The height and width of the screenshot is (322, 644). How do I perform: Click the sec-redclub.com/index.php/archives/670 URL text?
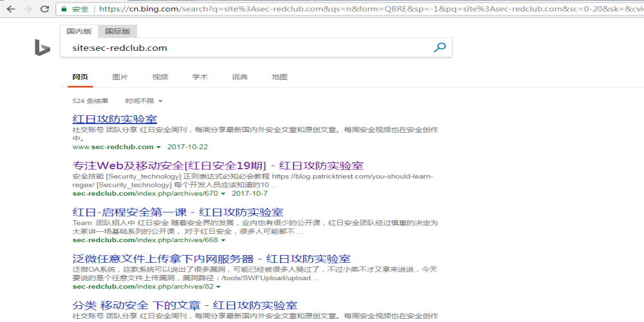tap(146, 193)
